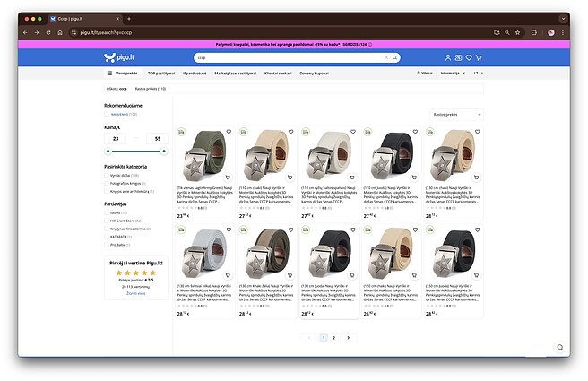588x381 pixels.
Task: Open the LT language selector
Action: coord(477,73)
